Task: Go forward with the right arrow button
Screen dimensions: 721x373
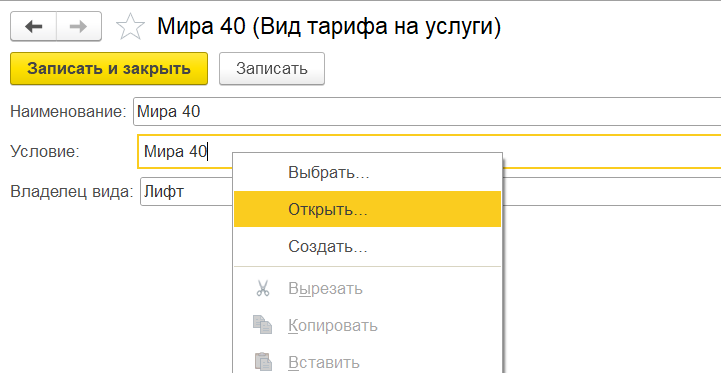Action: (79, 27)
